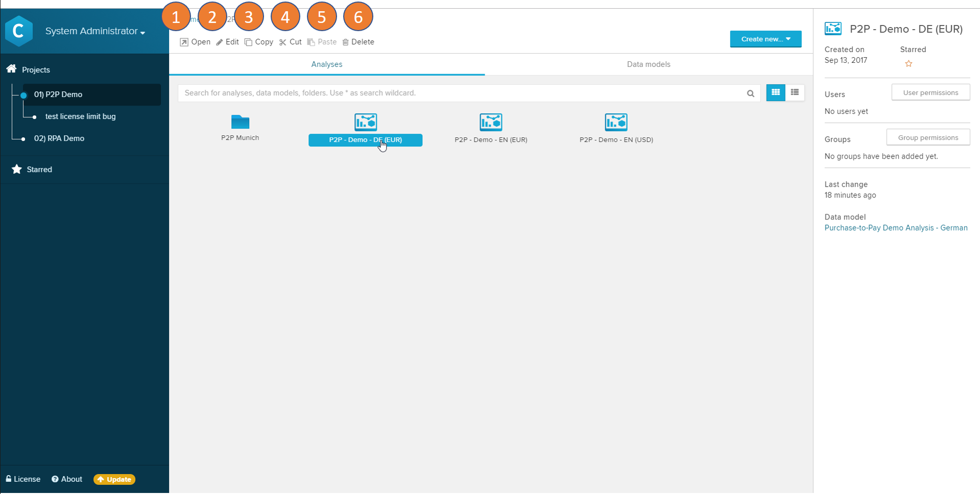Open the P2P Munich folder
The height and width of the screenshot is (494, 980).
240,122
